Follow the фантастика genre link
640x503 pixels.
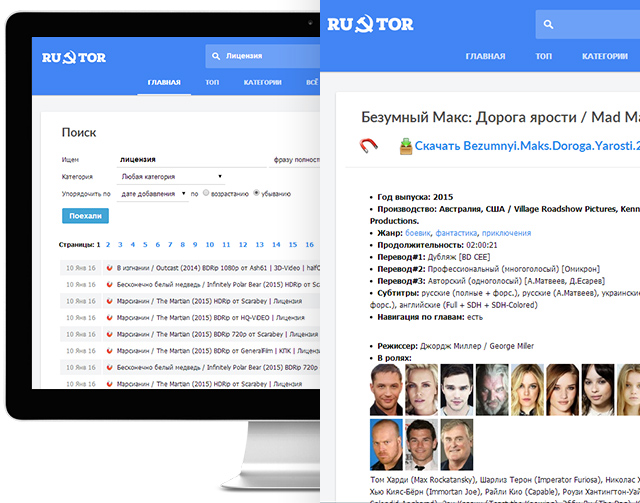[456, 233]
